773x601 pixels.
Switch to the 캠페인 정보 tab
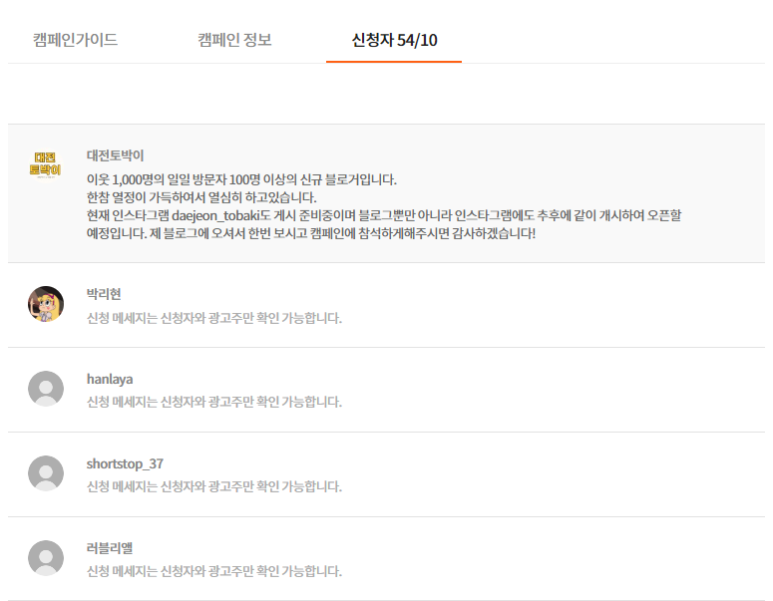click(x=235, y=40)
